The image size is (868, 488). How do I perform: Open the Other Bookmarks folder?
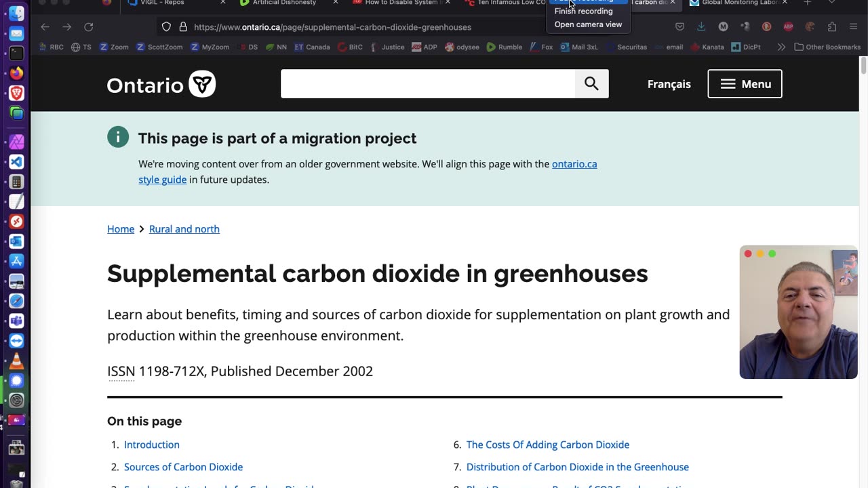(827, 47)
